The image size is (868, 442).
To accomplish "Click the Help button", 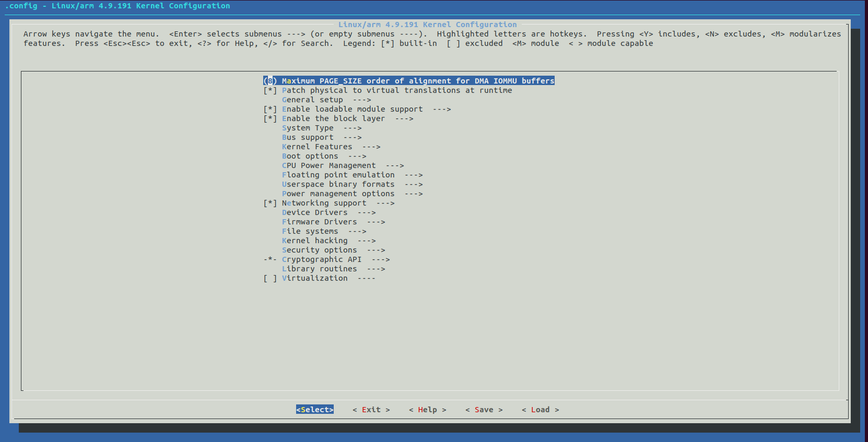I will 427,410.
